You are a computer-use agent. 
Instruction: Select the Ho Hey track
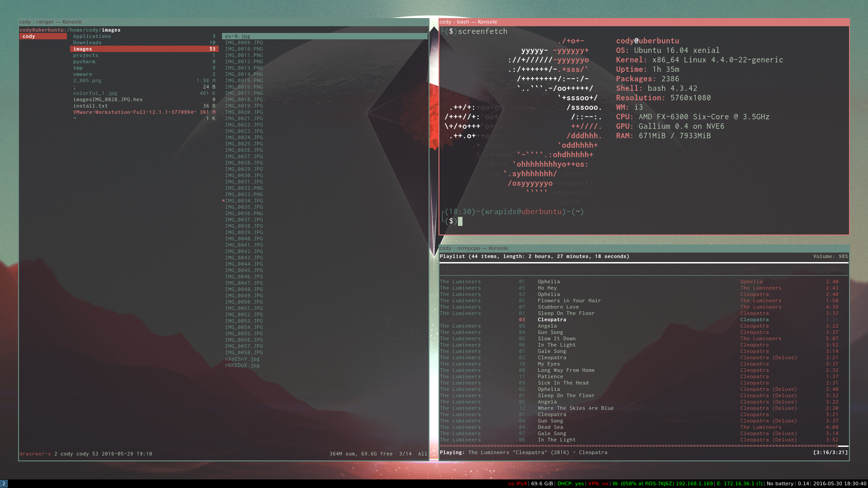click(x=547, y=288)
